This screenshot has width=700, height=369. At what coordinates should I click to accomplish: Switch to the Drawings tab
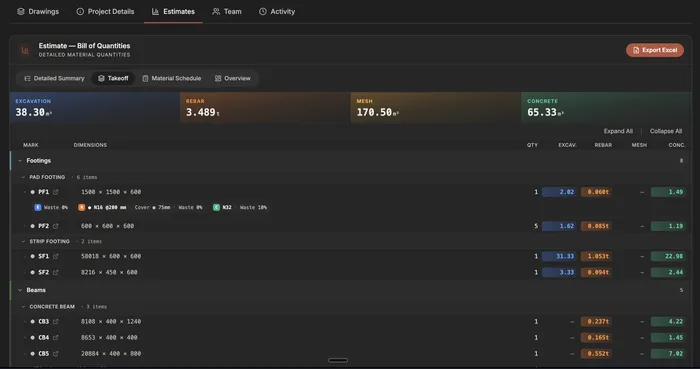click(38, 12)
